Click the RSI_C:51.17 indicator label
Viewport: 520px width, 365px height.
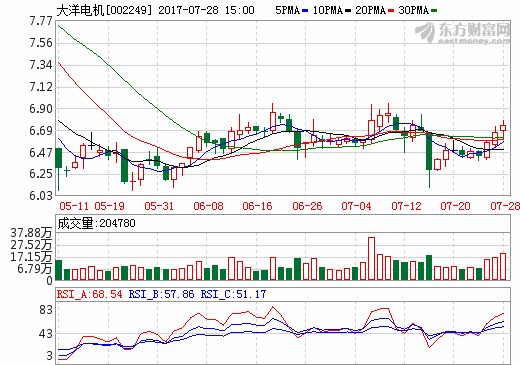(x=233, y=294)
